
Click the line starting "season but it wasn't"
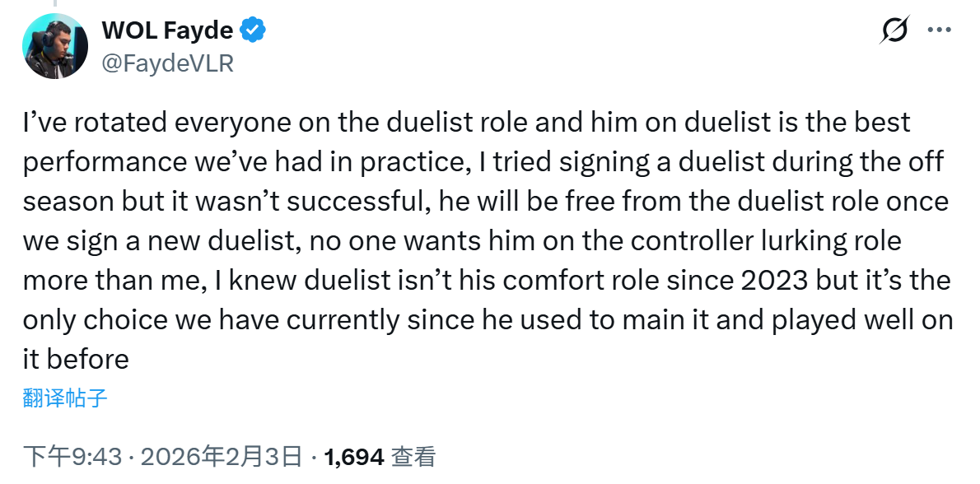pyautogui.click(x=486, y=202)
